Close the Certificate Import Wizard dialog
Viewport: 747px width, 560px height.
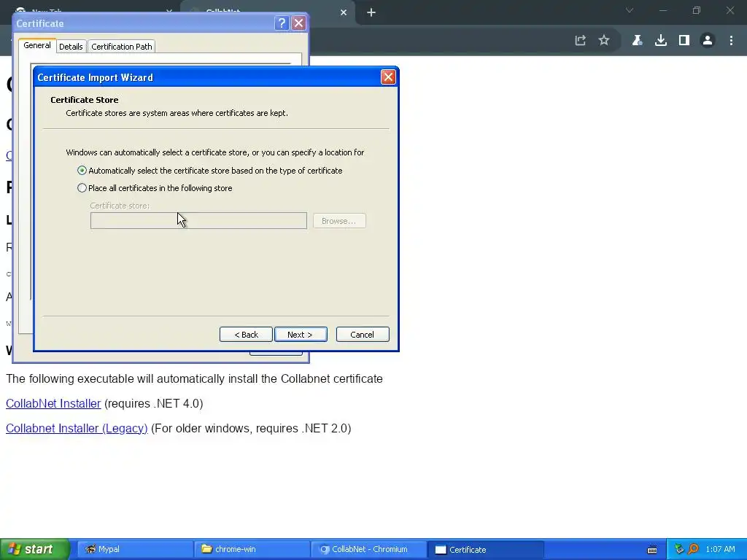pyautogui.click(x=388, y=77)
